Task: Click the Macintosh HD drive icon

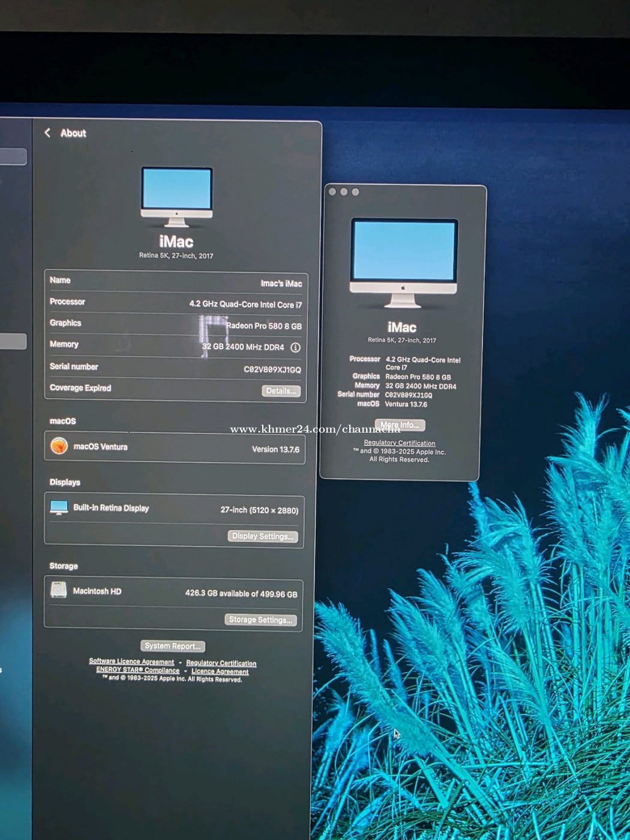Action: pos(58,590)
